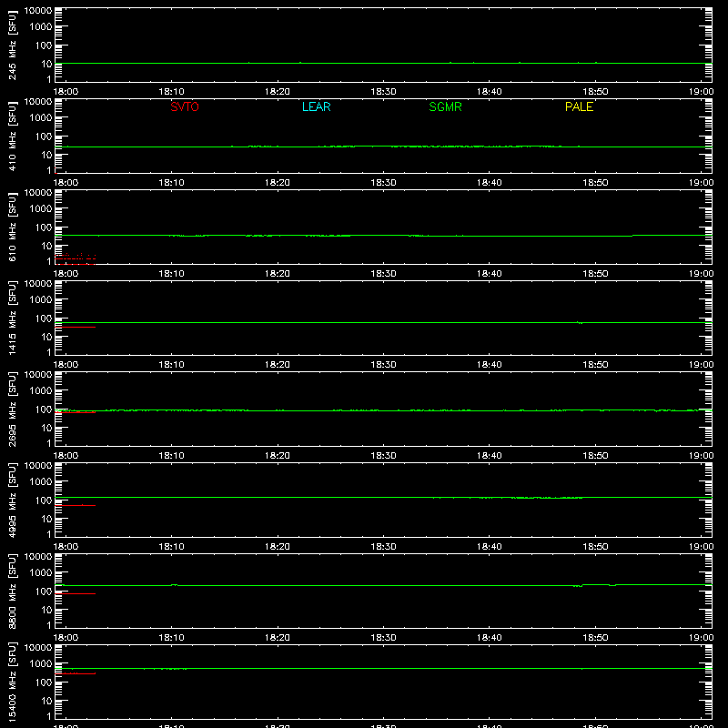728x728 pixels.
Task: Select 18:20 tick label beneath 410 MHz plot
Action: coord(278,183)
